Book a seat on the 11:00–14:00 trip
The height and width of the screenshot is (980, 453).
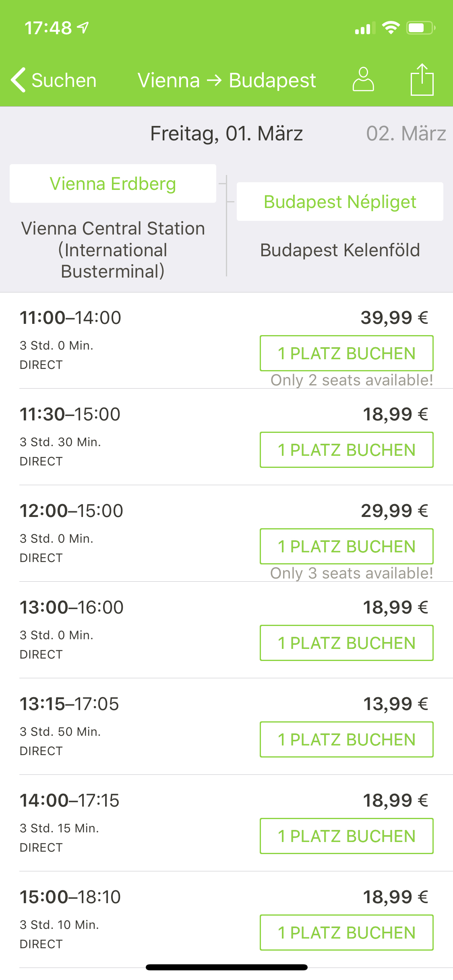pos(346,353)
